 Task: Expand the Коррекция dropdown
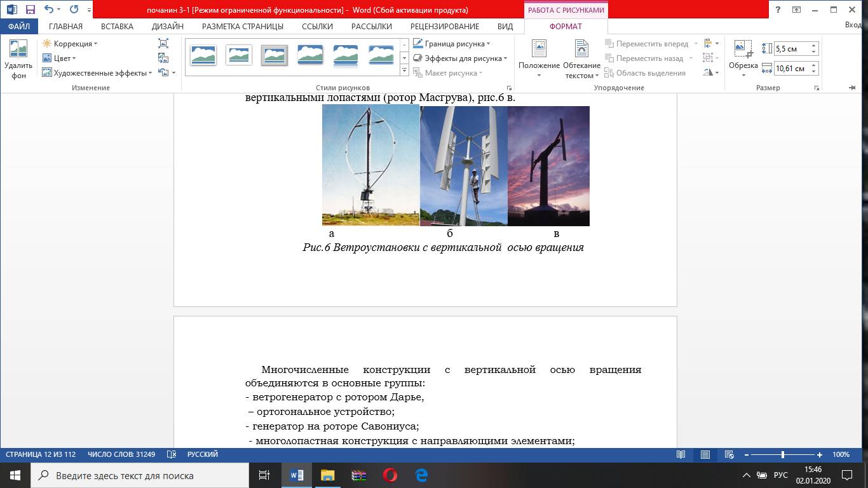pos(70,44)
